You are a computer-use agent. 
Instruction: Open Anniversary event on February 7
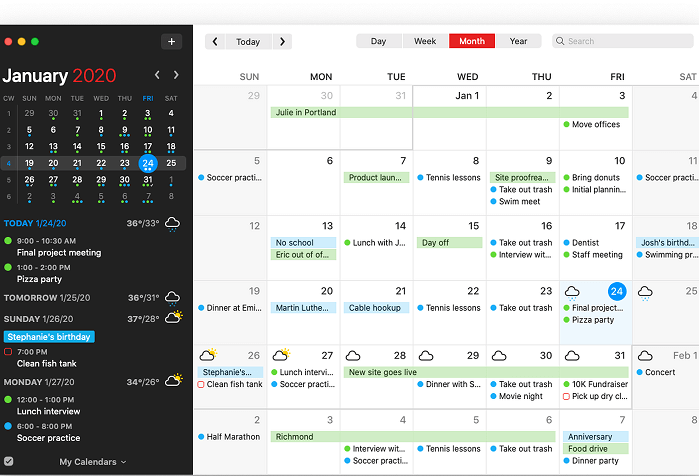(596, 437)
